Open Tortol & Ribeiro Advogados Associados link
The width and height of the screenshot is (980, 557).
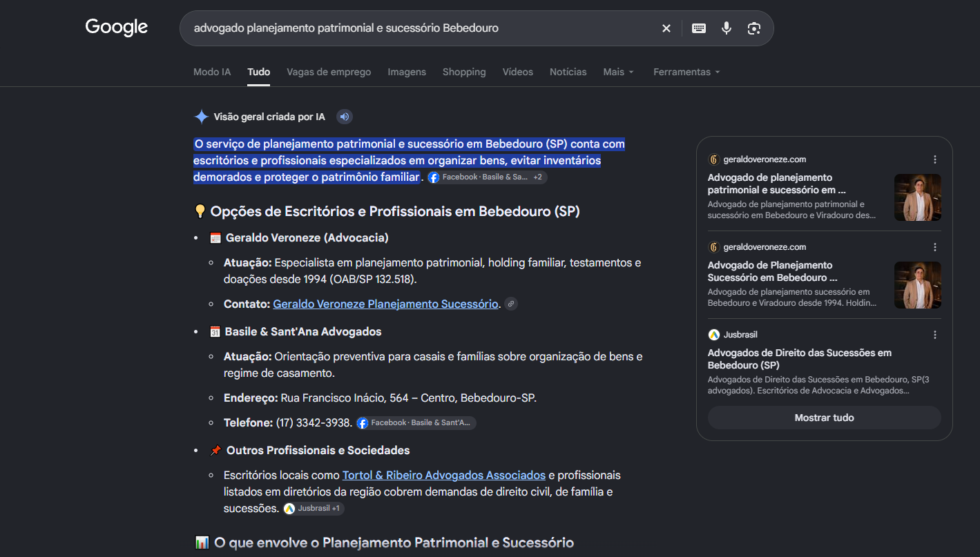point(444,475)
